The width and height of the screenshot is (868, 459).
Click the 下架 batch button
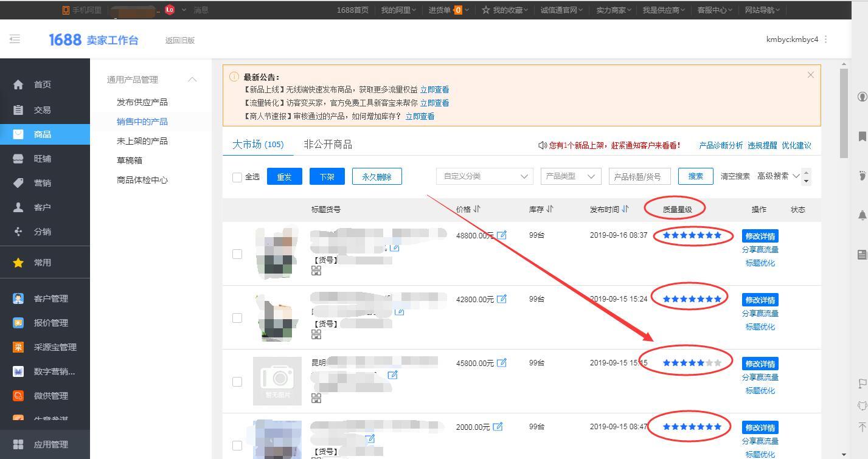(x=327, y=176)
